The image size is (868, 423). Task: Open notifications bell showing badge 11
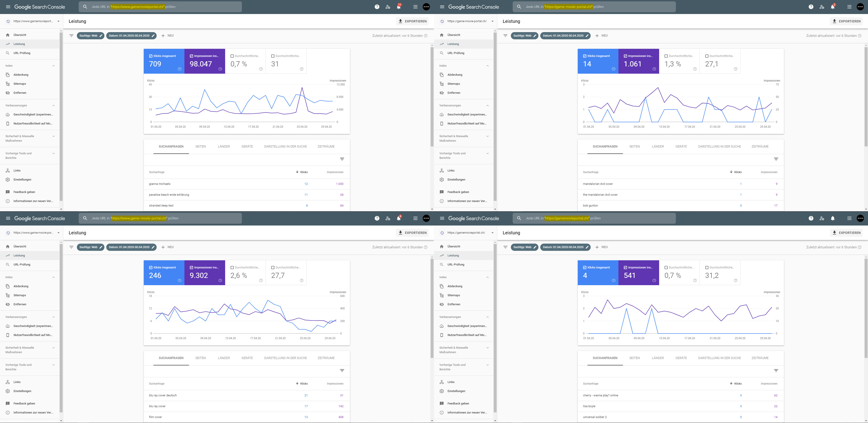(x=399, y=7)
